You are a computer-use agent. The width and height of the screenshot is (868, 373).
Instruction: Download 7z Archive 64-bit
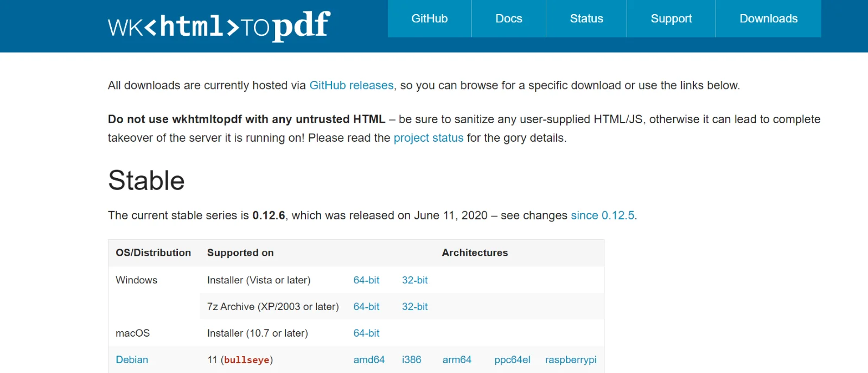tap(366, 307)
